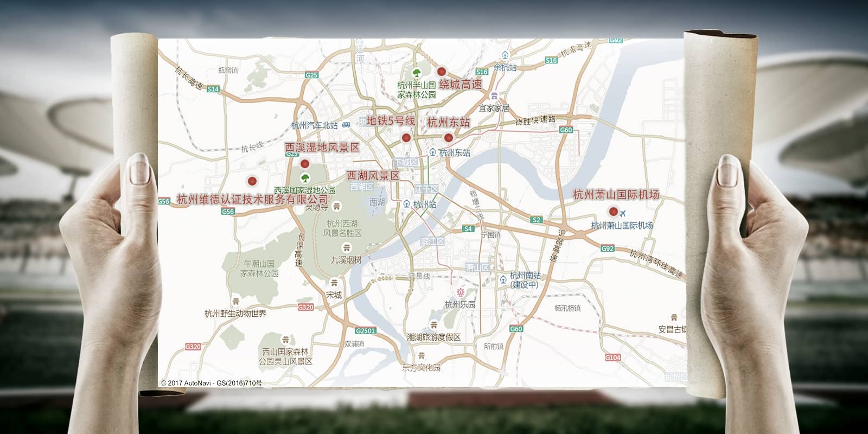This screenshot has width=868, height=434.
Task: Click the pink amusement icon above 杭州乐园
Action: (x=460, y=292)
